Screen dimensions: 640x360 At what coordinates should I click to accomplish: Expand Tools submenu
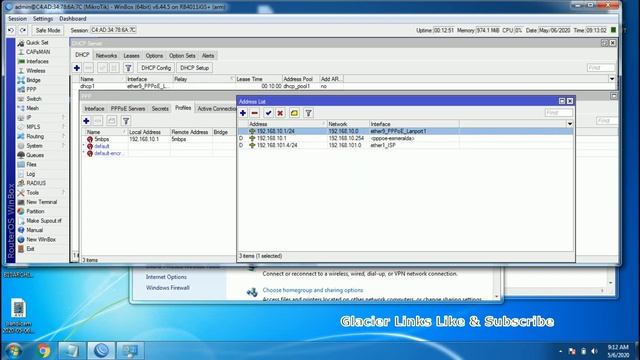pyautogui.click(x=41, y=193)
